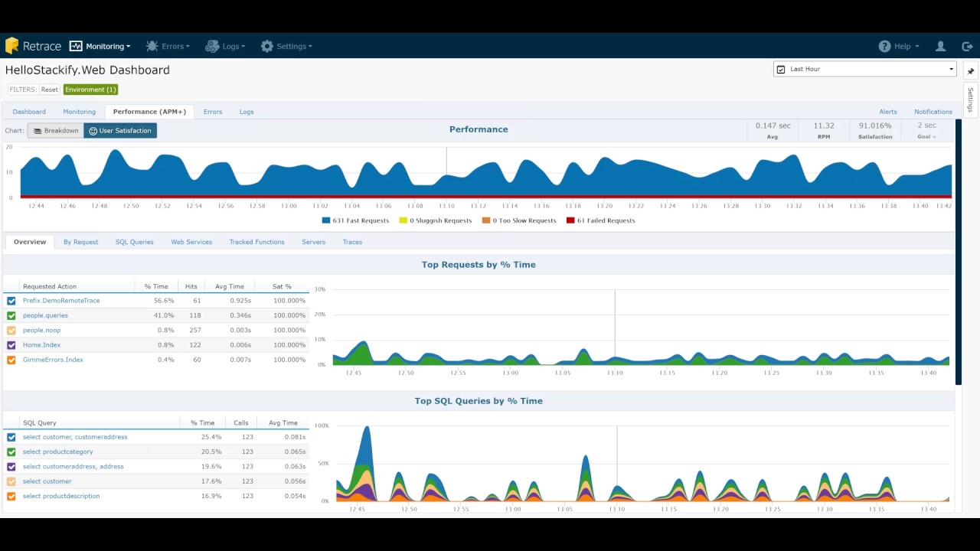980x551 pixels.
Task: Open the Monitoring dropdown menu
Action: (x=100, y=46)
